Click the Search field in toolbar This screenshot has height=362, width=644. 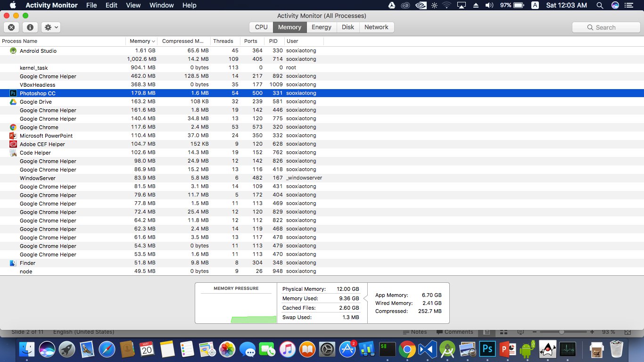606,27
